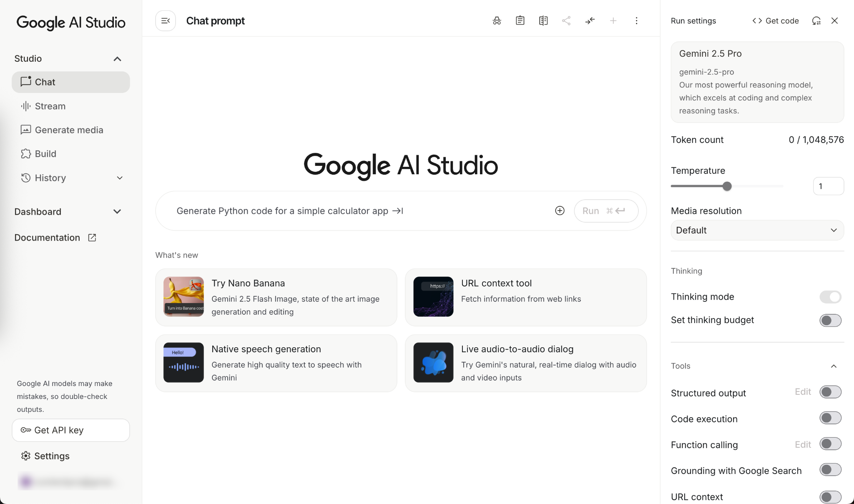854x504 pixels.
Task: Select Stream in Studio menu
Action: (71, 106)
